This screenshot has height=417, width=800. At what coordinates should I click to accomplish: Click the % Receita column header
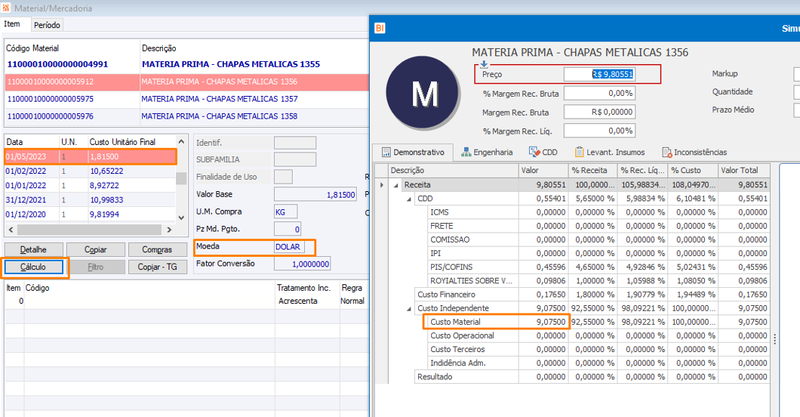[x=593, y=170]
